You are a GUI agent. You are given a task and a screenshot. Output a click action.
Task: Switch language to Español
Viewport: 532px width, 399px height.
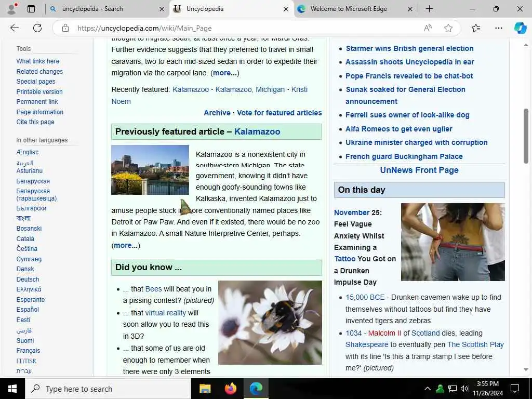point(28,310)
